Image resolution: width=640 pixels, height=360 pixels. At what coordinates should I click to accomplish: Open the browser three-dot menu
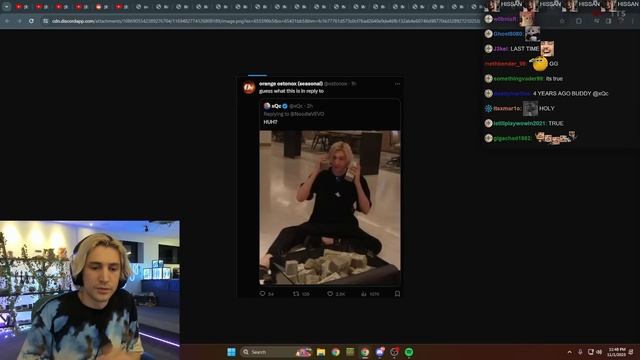633,21
